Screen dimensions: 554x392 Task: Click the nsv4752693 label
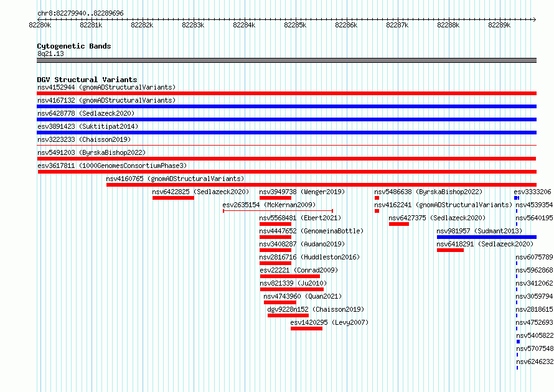tap(534, 322)
